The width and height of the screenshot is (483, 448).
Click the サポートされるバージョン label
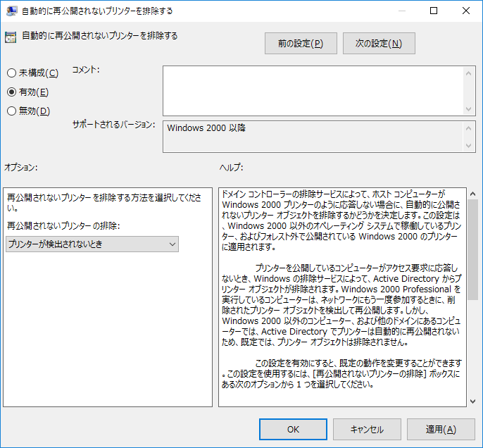coord(113,125)
